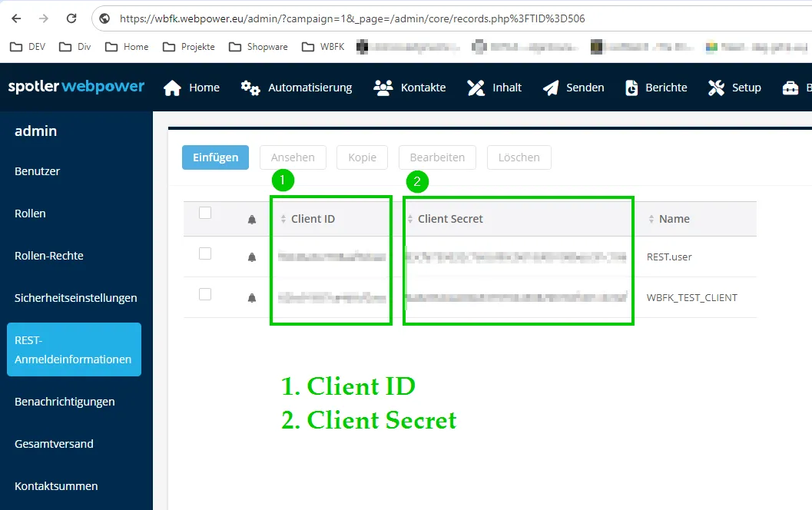Select REST-Anmeldeinformationen sidebar item
Image resolution: width=812 pixels, height=510 pixels.
coord(74,349)
